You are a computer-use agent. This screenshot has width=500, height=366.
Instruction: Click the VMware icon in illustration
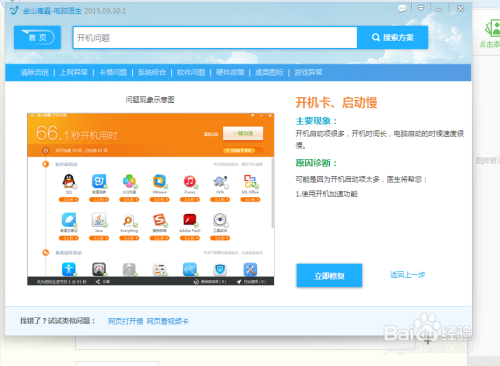coord(160,181)
